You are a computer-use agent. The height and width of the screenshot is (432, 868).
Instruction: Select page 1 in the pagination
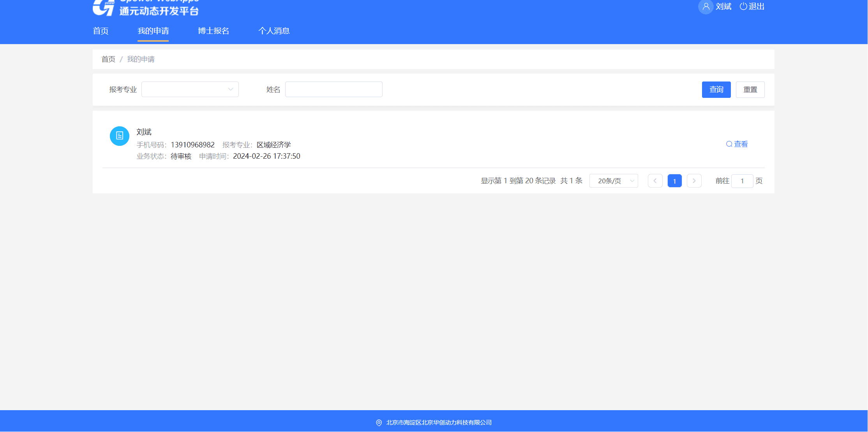coord(674,181)
